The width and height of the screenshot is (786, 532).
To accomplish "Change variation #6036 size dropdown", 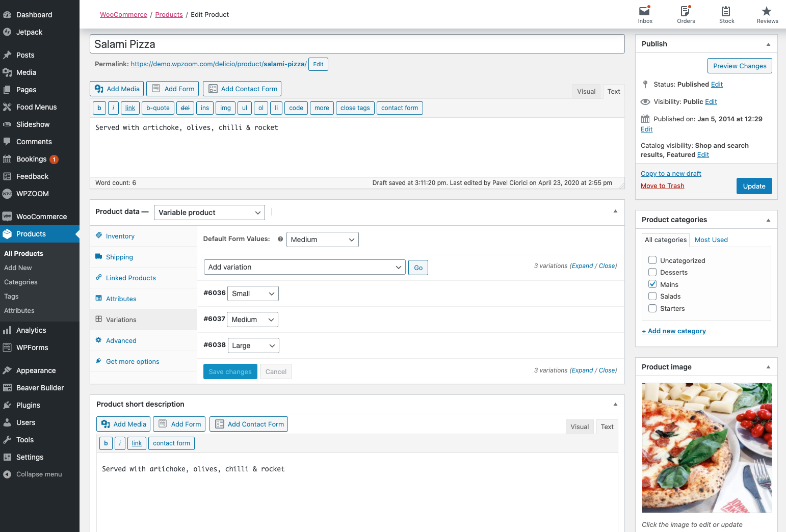I will click(253, 294).
